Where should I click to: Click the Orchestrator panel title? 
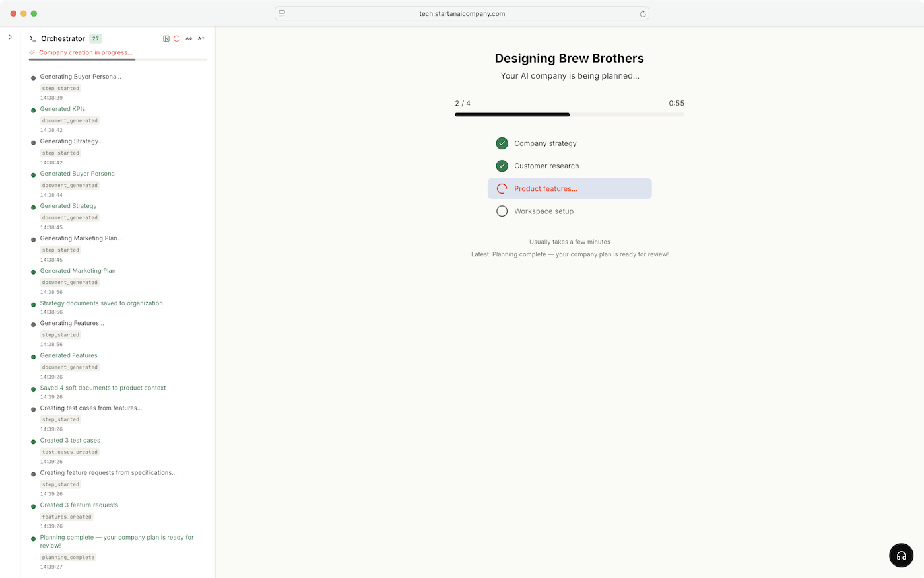pos(63,38)
